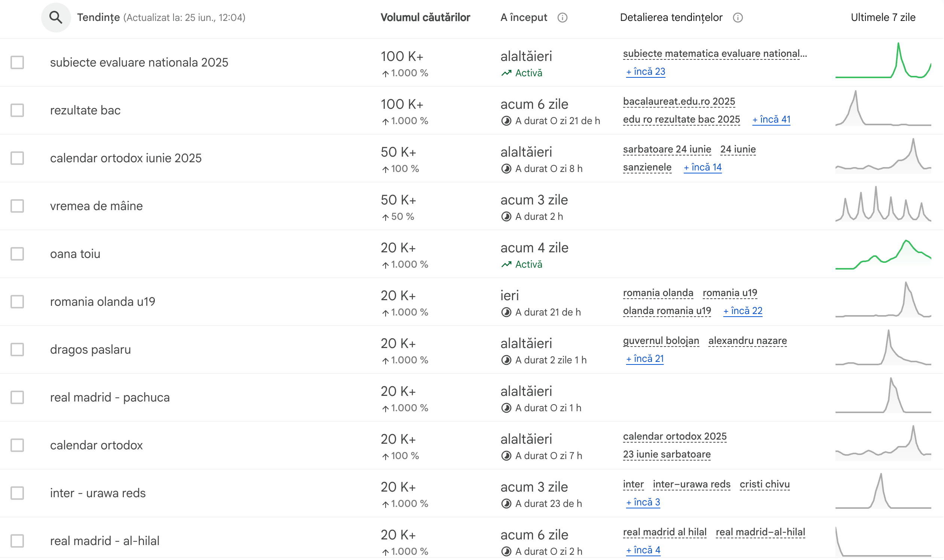
Task: Expand '+ încă 21' for dragos paslaru
Action: coord(645,359)
